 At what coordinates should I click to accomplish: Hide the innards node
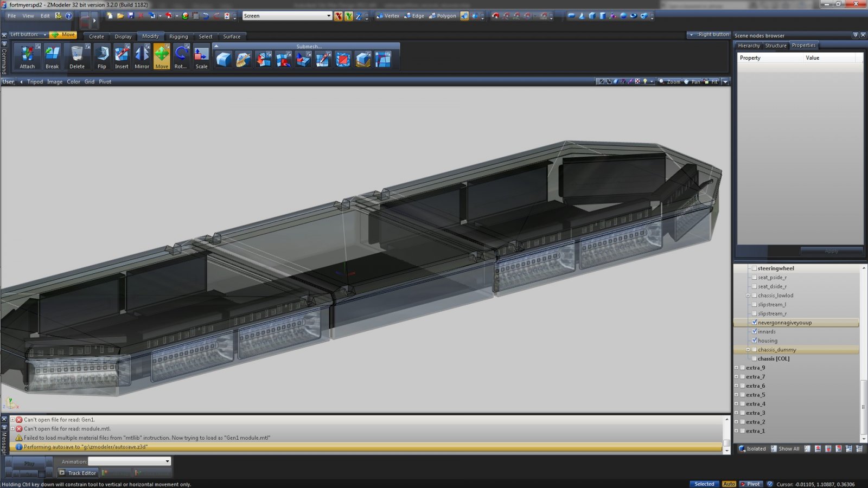point(754,331)
